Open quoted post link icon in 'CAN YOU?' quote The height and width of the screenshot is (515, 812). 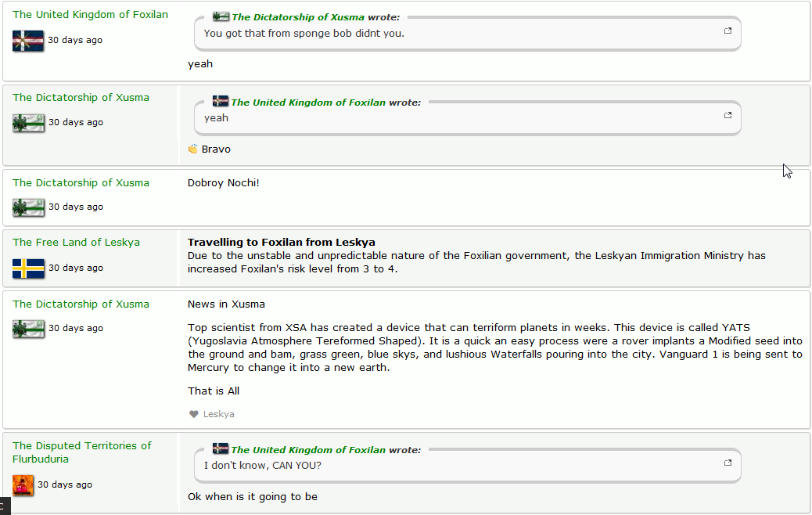pyautogui.click(x=728, y=463)
